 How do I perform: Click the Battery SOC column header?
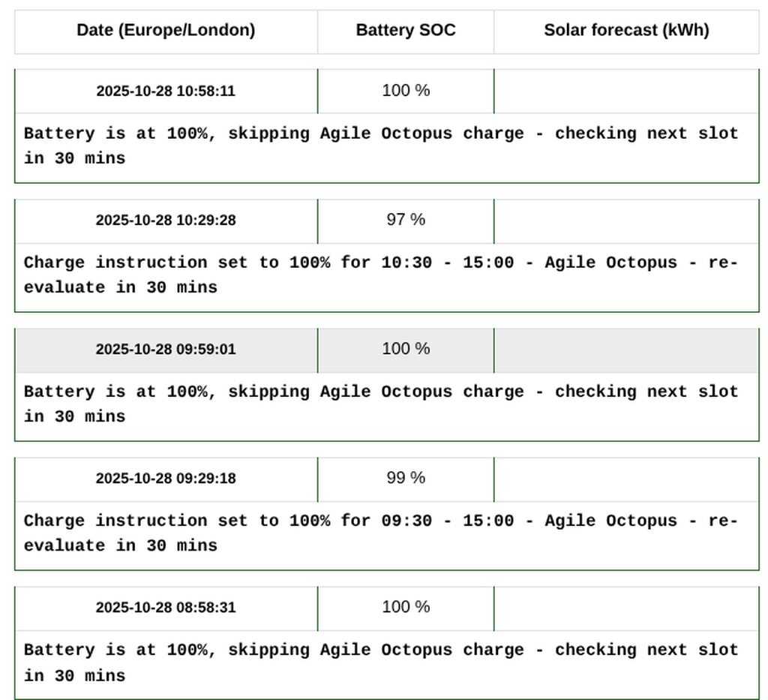pos(406,31)
